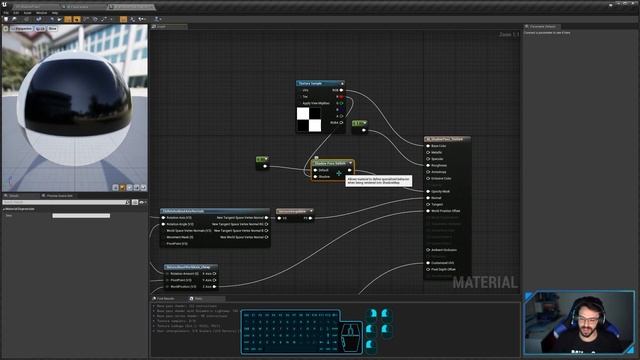The width and height of the screenshot is (640, 360).
Task: Click the Z-Axis output pin
Action: (214, 287)
